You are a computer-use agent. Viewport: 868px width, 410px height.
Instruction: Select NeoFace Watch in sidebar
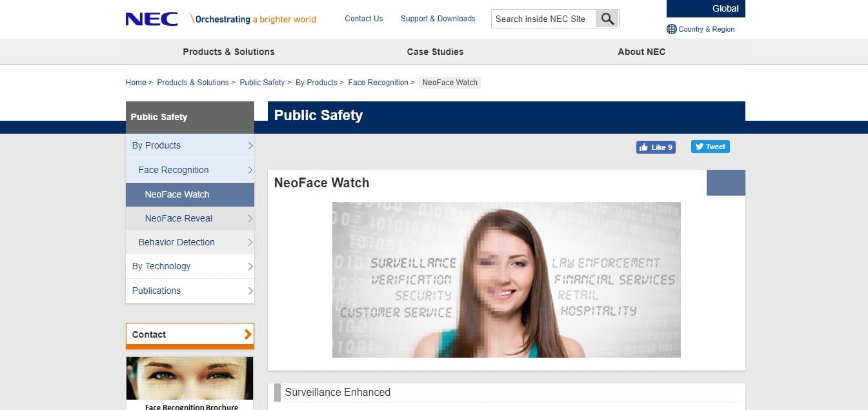pos(190,194)
